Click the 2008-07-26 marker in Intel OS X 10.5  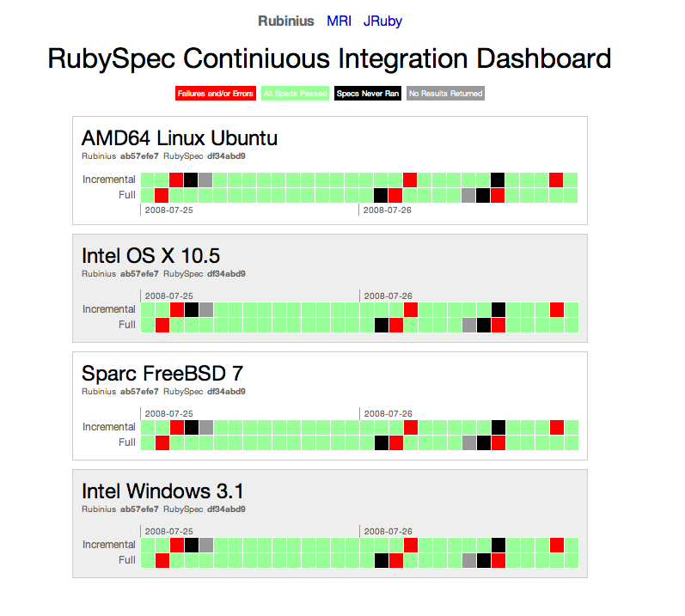(x=388, y=296)
